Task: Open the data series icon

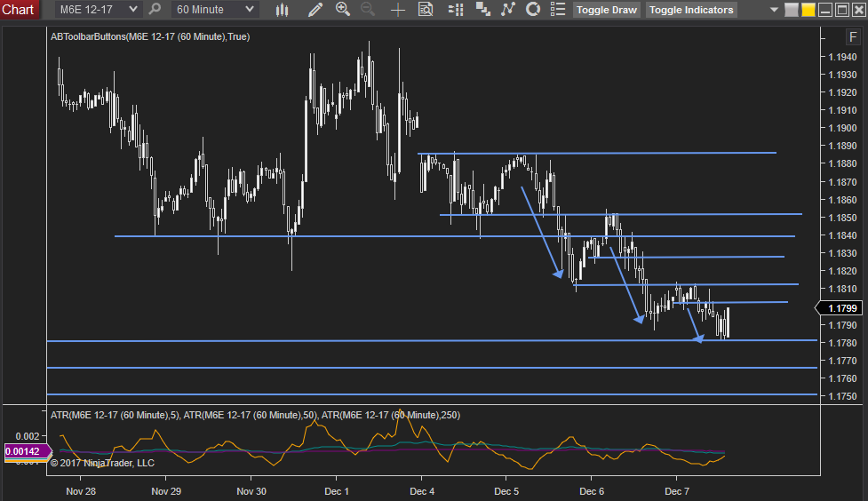Action: point(482,10)
